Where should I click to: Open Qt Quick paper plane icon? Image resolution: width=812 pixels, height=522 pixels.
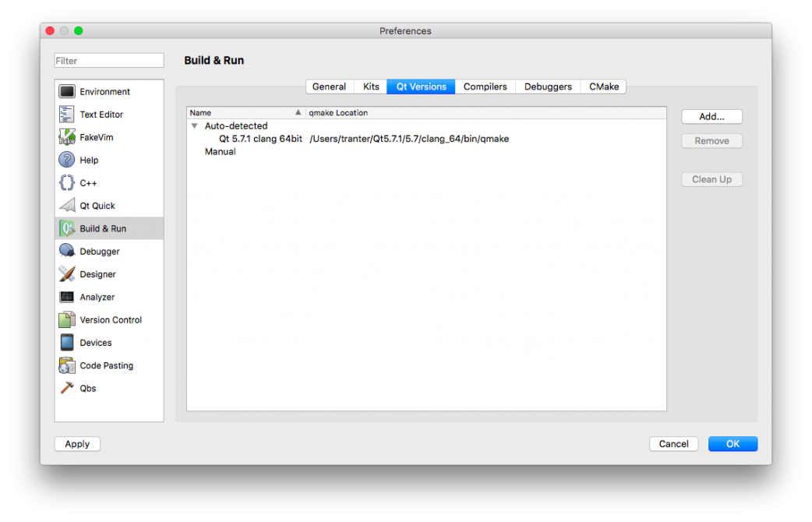point(67,206)
